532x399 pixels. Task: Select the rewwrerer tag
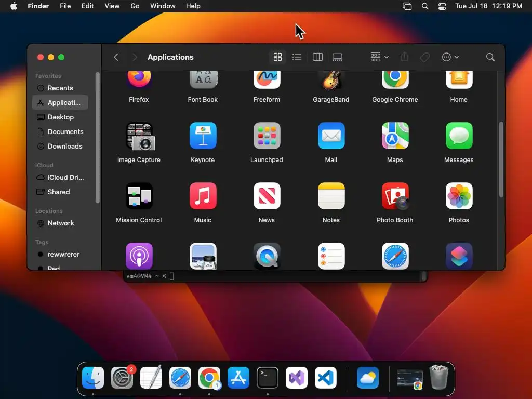point(60,254)
